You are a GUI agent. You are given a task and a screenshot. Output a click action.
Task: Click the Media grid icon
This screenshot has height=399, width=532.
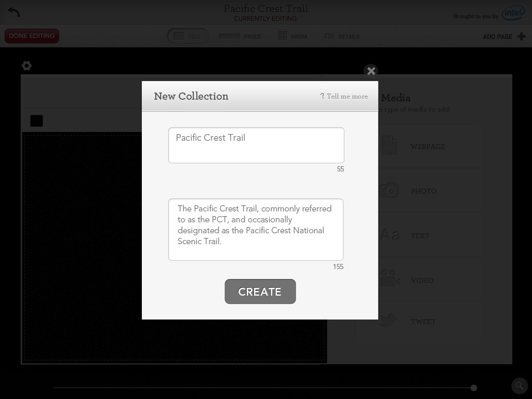click(x=283, y=36)
